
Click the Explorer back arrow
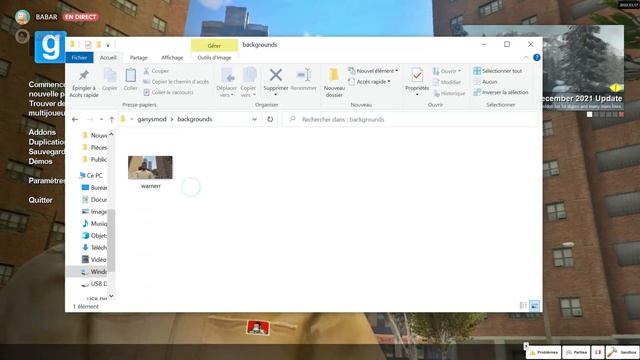[75, 120]
